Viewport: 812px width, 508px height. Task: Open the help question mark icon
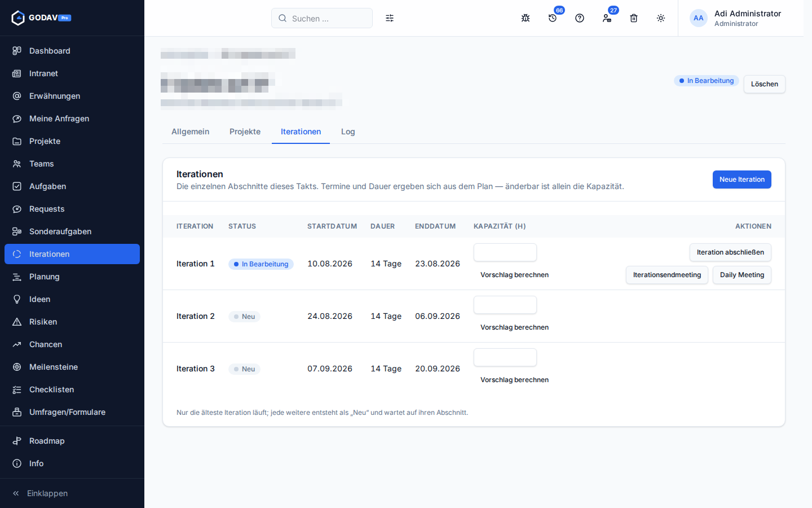coord(580,18)
